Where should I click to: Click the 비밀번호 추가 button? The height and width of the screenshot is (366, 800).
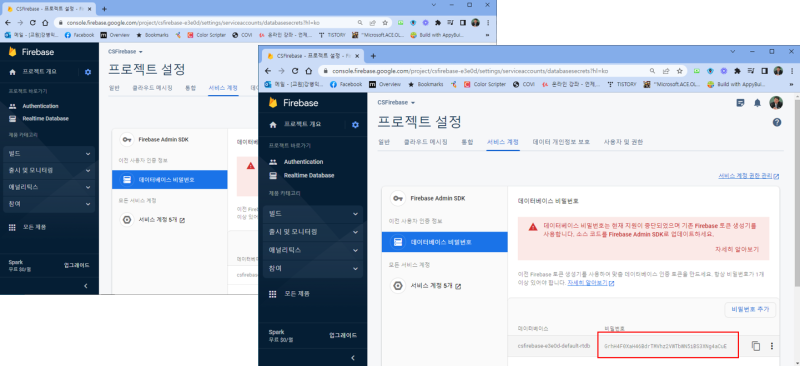(x=750, y=309)
